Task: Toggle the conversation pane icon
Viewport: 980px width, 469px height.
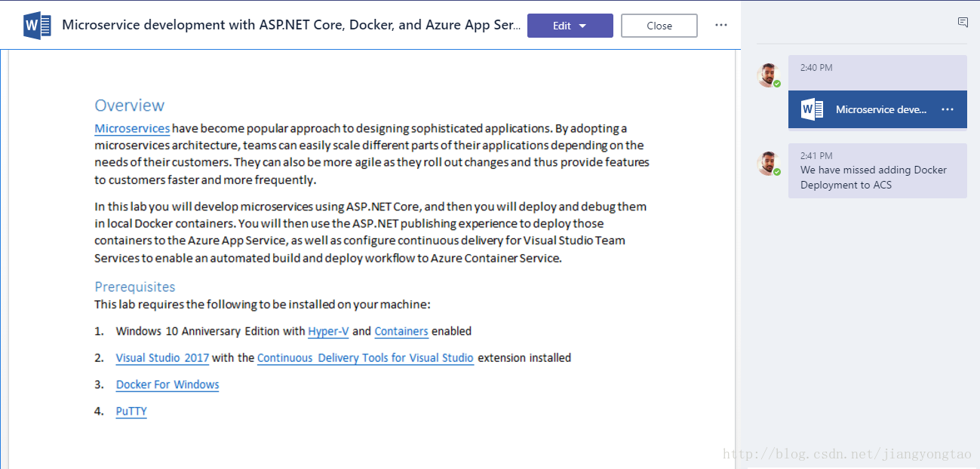Action: coord(963,23)
